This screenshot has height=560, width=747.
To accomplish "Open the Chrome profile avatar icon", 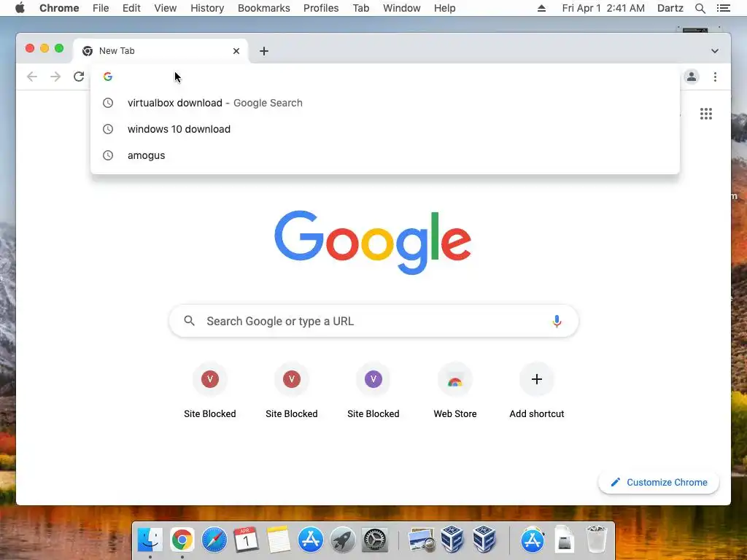I will pos(692,77).
